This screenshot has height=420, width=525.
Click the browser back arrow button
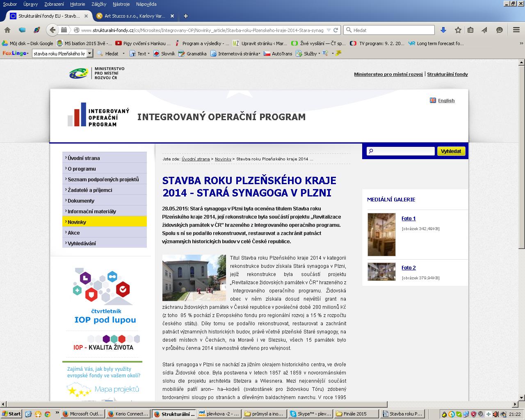point(52,30)
